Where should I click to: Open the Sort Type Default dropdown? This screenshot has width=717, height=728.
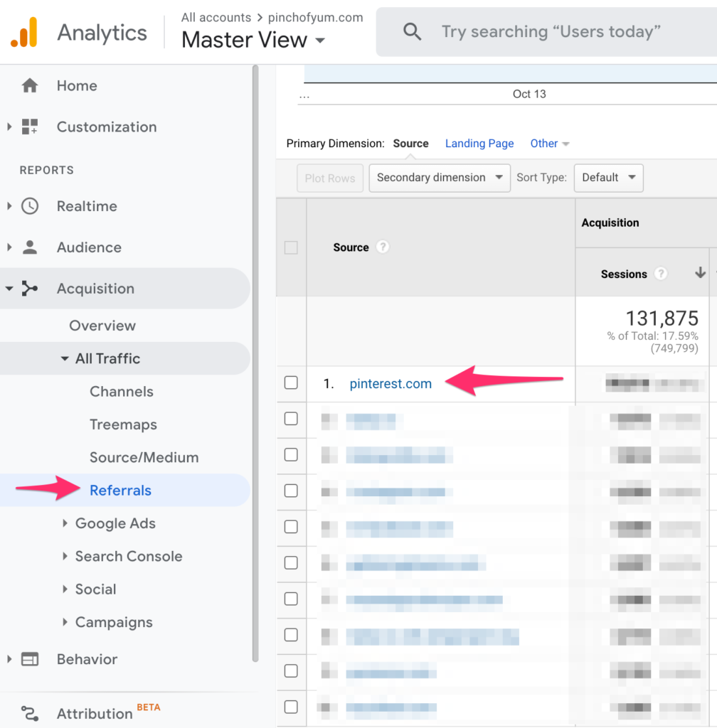coord(608,178)
